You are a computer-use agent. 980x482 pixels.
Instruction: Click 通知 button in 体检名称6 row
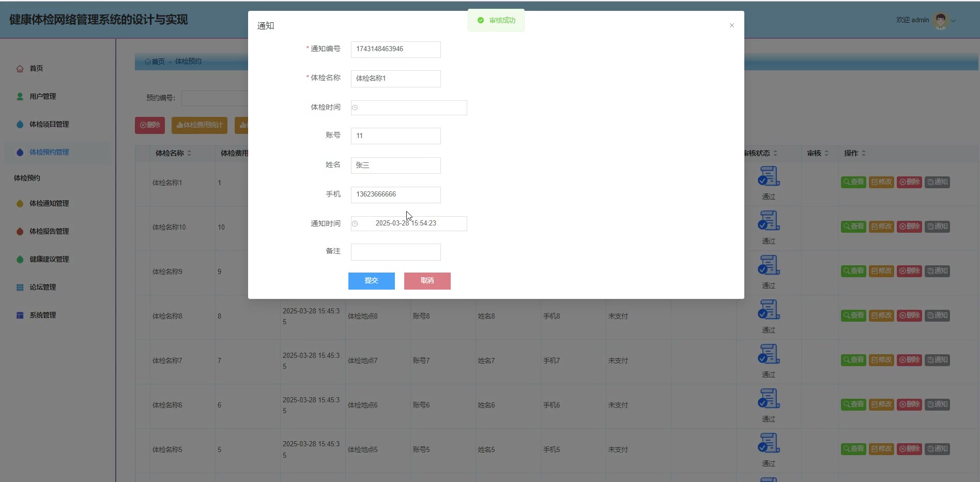pyautogui.click(x=937, y=404)
